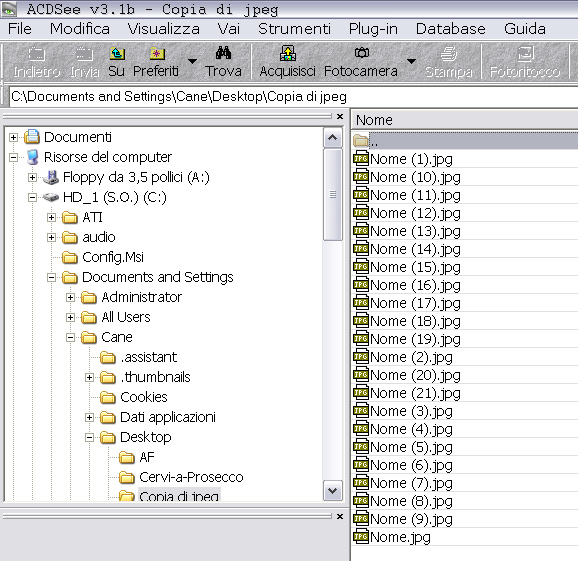Select the .assistant folder in tree
Screen dimensions: 578x561
point(149,357)
